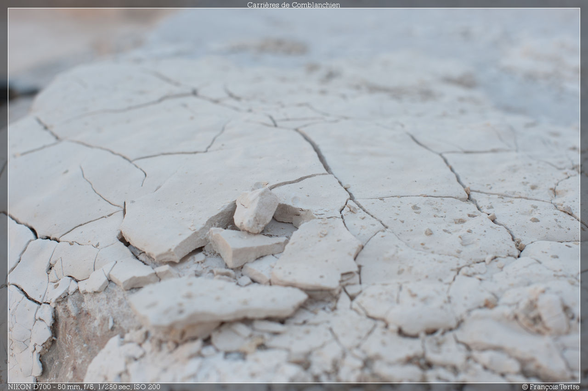Screen dimensions: 588x391
Task: Click the cracked limestone photo
Action: tap(294, 195)
